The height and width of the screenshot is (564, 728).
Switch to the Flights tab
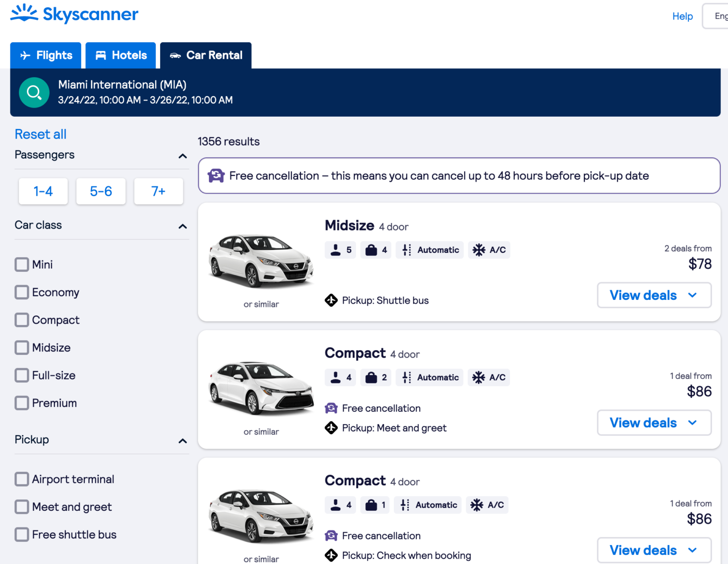point(45,55)
